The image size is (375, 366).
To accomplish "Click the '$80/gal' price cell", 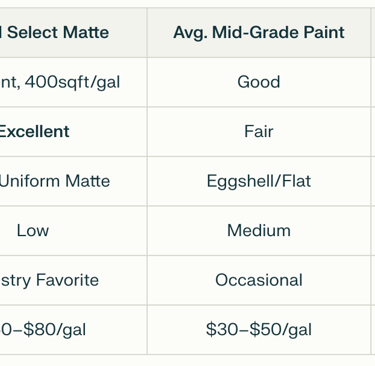I will click(73, 330).
